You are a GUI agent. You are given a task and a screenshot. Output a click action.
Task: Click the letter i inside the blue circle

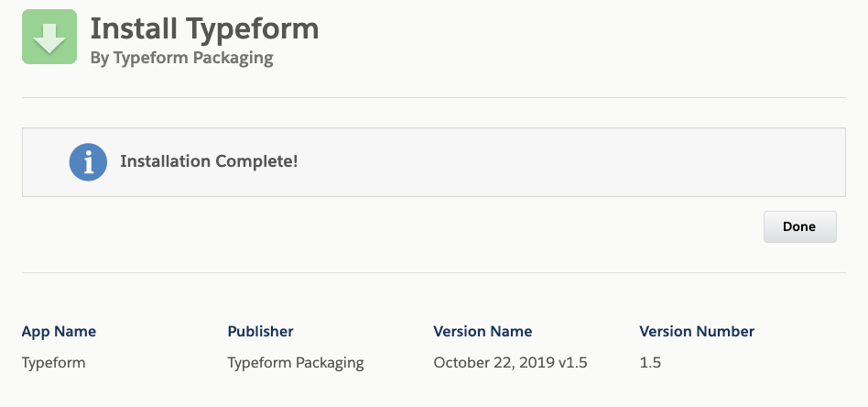(88, 162)
